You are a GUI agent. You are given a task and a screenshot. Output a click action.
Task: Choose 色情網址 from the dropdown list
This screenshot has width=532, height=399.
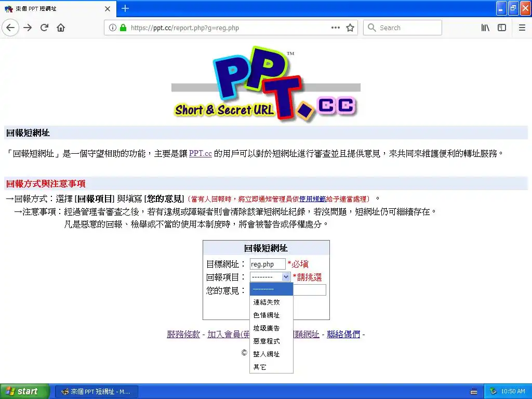click(x=271, y=315)
